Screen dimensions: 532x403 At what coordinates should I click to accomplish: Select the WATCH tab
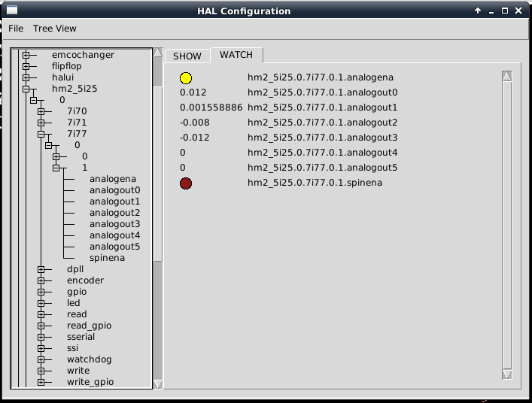point(236,55)
